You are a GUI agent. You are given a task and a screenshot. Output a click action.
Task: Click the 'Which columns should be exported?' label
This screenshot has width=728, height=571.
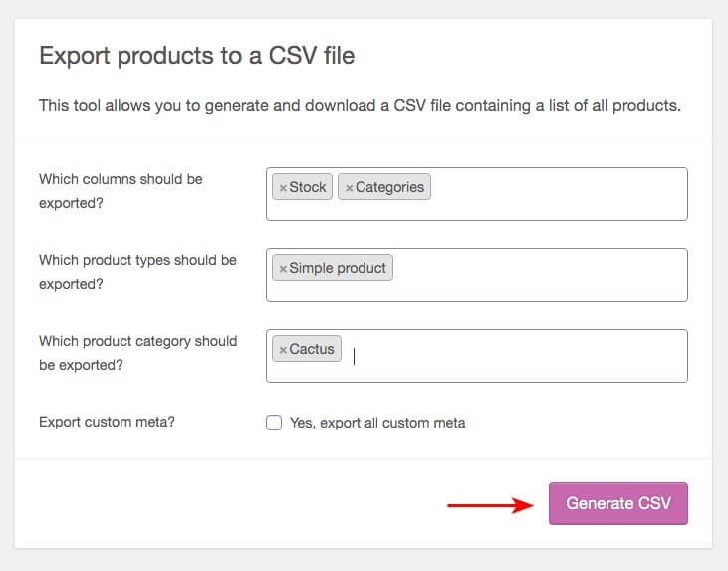[x=121, y=191]
